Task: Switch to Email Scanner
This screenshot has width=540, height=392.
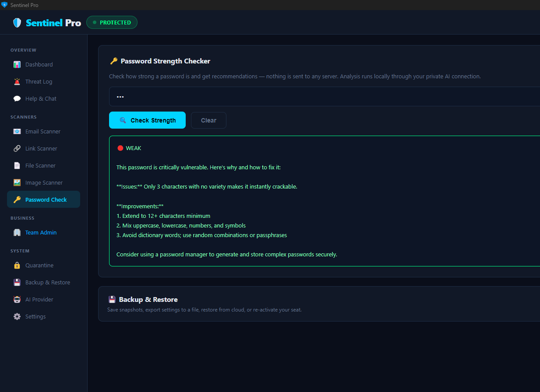Action: [x=43, y=131]
